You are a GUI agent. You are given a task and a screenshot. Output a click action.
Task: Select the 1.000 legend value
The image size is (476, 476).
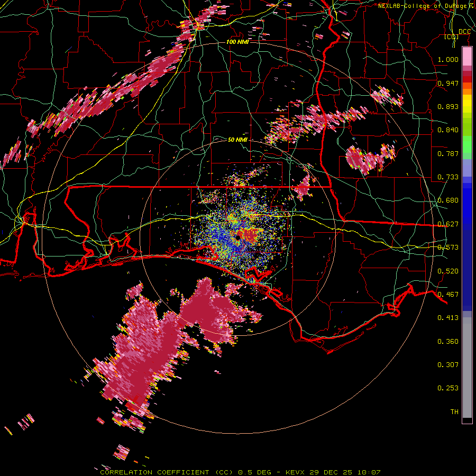click(x=448, y=59)
